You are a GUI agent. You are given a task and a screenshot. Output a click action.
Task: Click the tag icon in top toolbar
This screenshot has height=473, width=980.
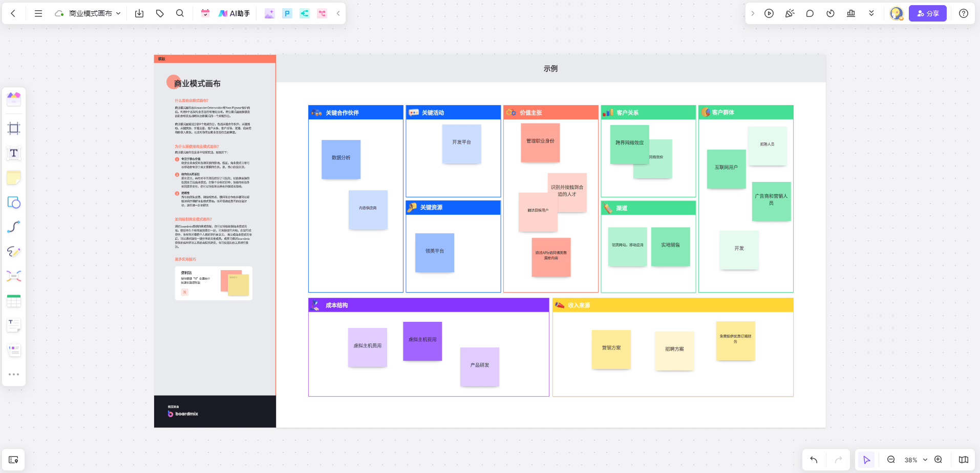(x=160, y=13)
